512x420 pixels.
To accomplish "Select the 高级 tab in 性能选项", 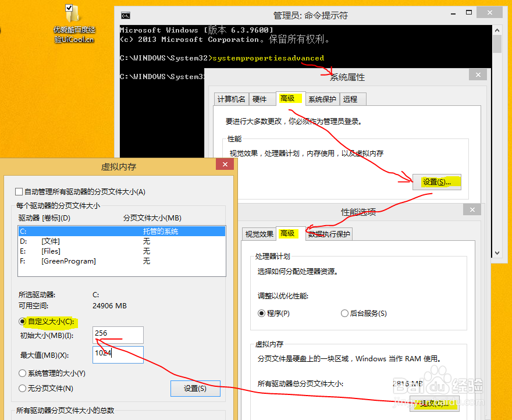I will (x=290, y=233).
